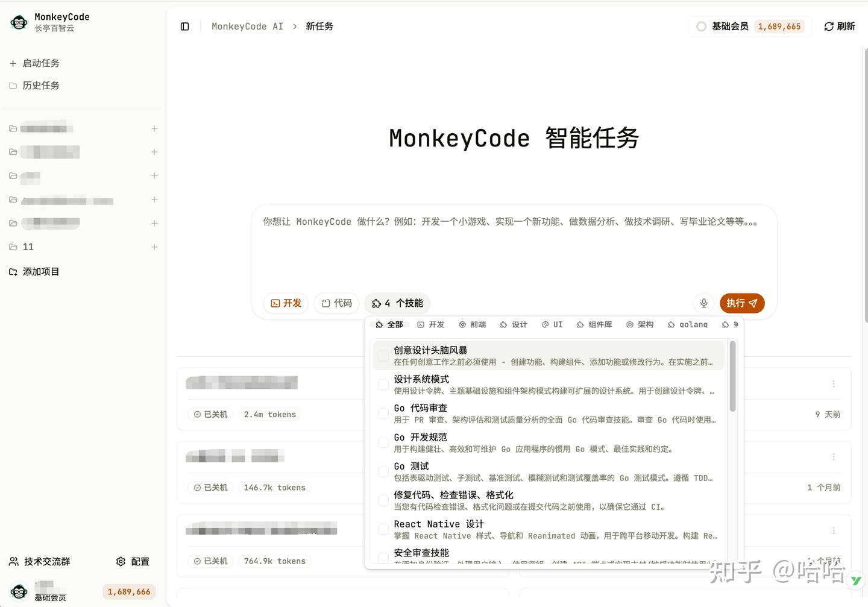Screen dimensions: 868x607
Task: Check the 创意设计头脑风暴 skill checkbox
Action: 383,356
